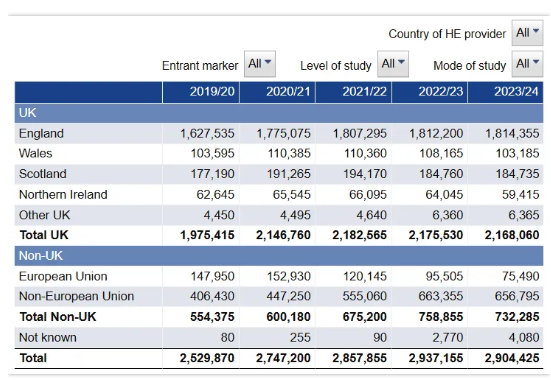Click Wales 2022/23 value 108,165

441,154
